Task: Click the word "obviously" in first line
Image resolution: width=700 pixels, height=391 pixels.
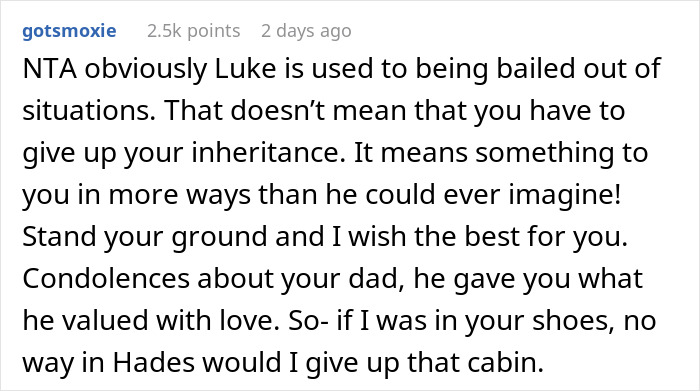Action: [146, 70]
